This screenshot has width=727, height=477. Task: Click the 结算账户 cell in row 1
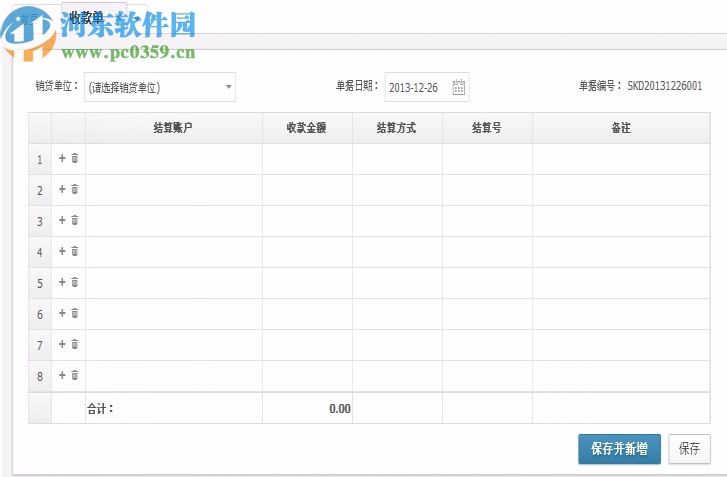[174, 159]
